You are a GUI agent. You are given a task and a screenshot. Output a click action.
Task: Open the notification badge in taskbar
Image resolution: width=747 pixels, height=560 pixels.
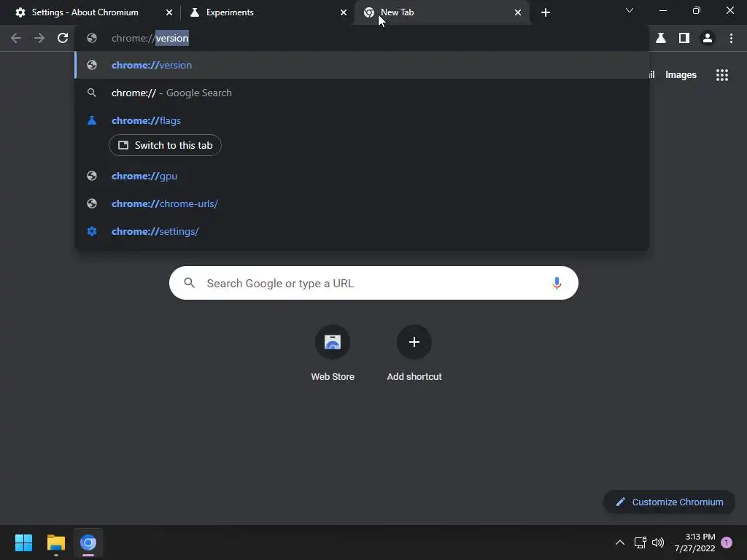(727, 542)
